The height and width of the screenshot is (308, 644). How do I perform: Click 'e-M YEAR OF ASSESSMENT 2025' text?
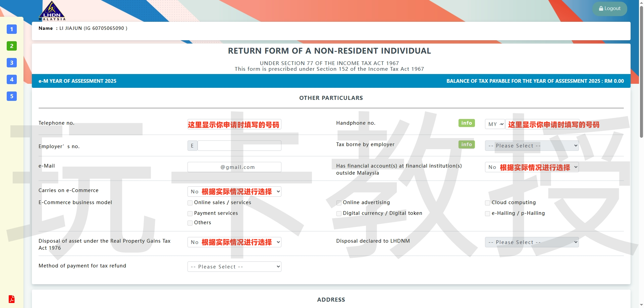[77, 81]
